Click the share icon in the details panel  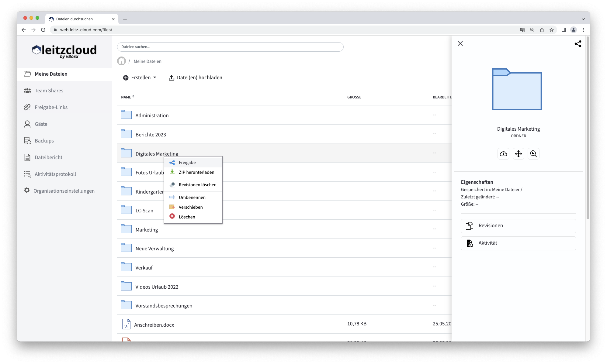tap(578, 44)
